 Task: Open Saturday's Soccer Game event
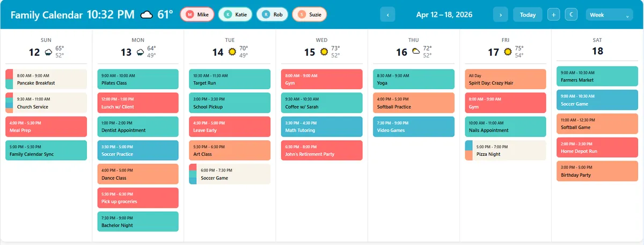pyautogui.click(x=597, y=100)
